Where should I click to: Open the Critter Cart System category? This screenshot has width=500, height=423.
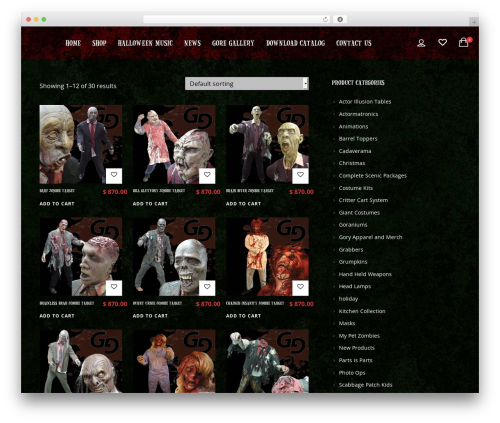pos(363,200)
